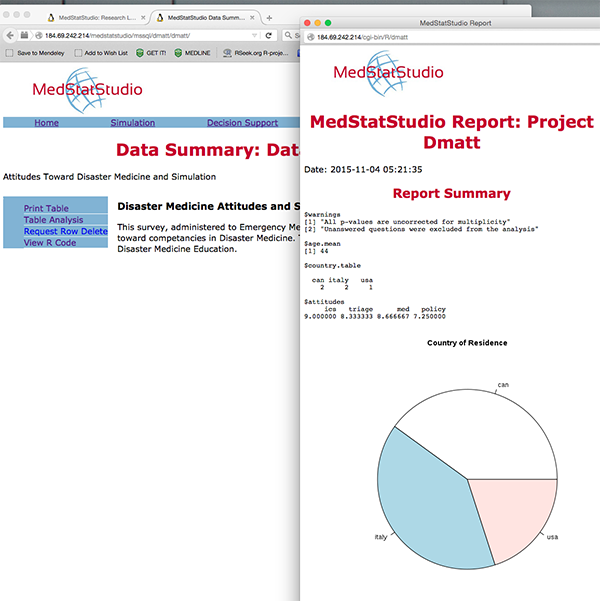Screen dimensions: 600x601
Task: Click the Add to Wish List bookmark
Action: (101, 53)
